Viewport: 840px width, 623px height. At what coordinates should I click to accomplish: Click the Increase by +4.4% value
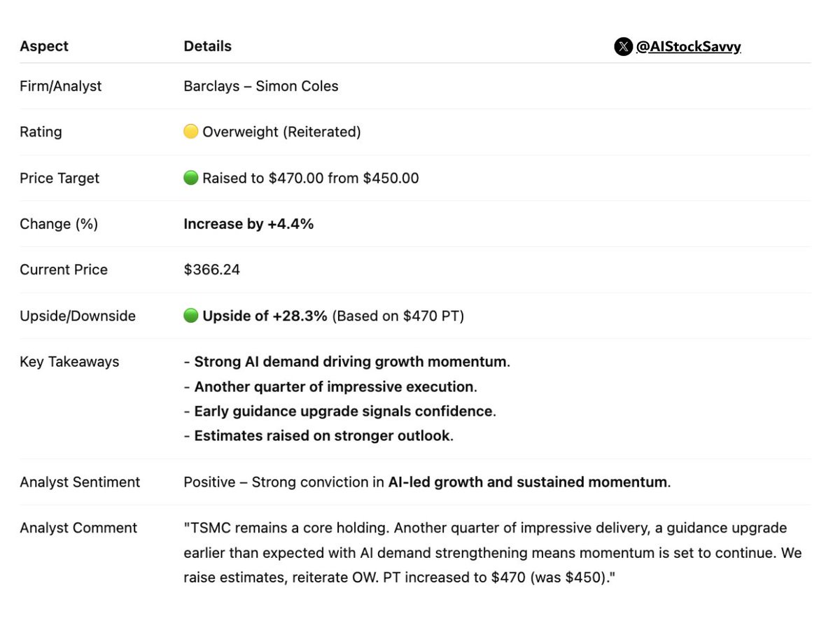coord(248,224)
